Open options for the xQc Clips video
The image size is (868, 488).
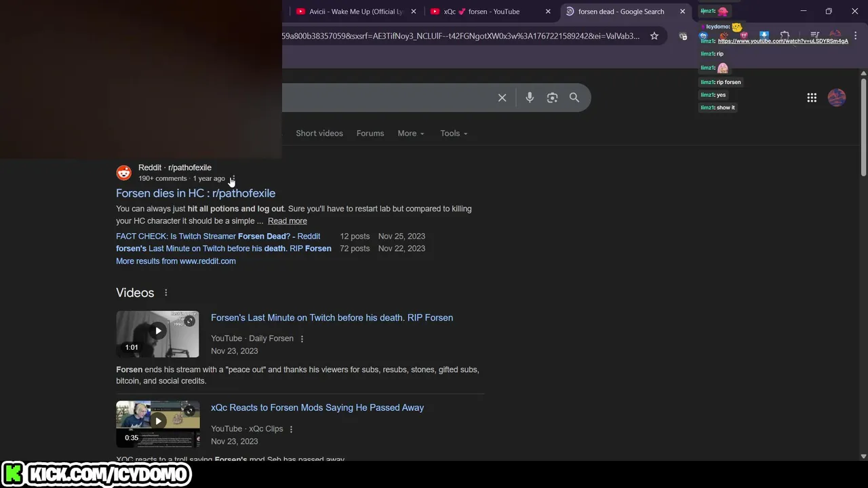click(291, 429)
